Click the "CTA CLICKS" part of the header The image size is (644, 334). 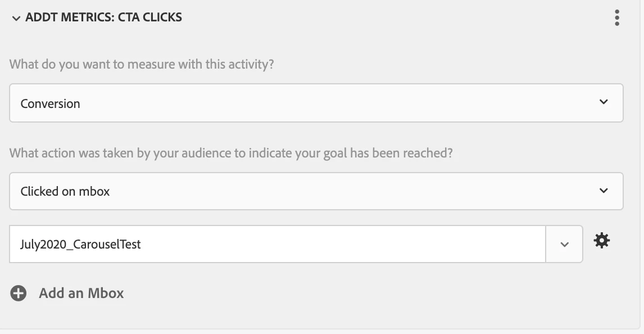pyautogui.click(x=149, y=17)
